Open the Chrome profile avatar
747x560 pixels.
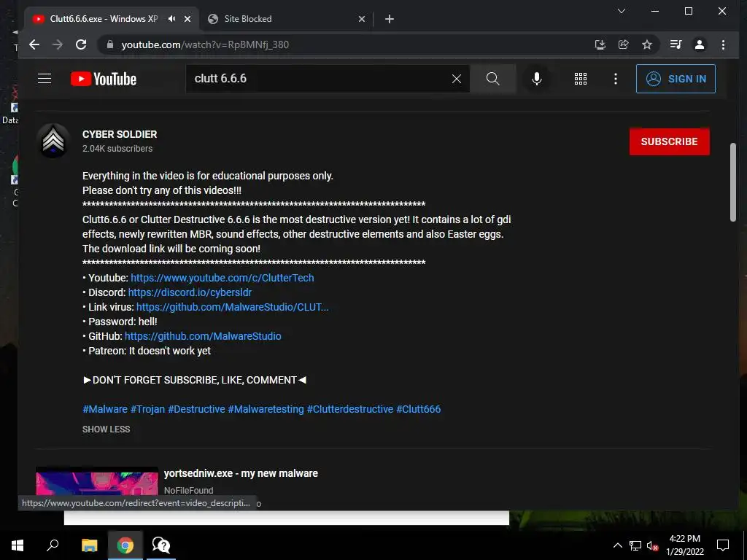700,44
